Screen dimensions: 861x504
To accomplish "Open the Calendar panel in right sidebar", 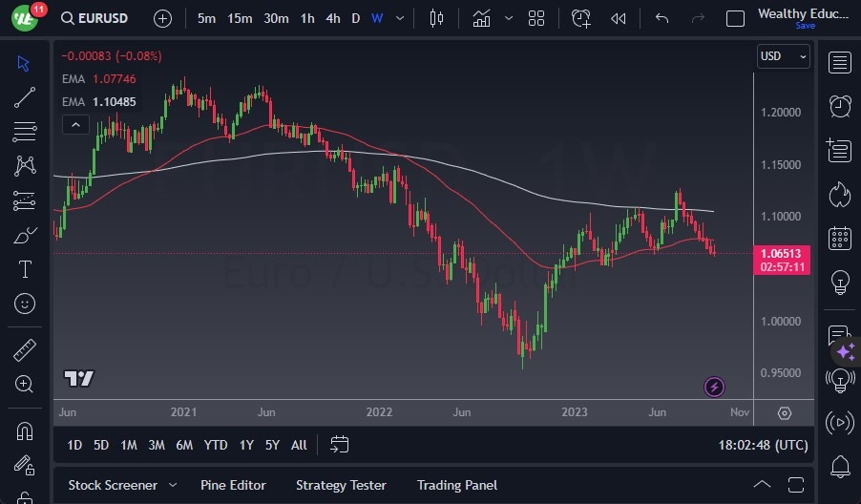I will (840, 238).
